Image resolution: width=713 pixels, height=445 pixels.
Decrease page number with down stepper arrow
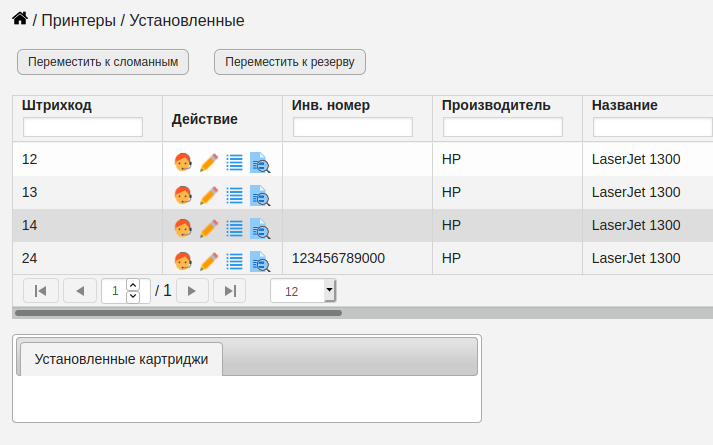[x=133, y=296]
